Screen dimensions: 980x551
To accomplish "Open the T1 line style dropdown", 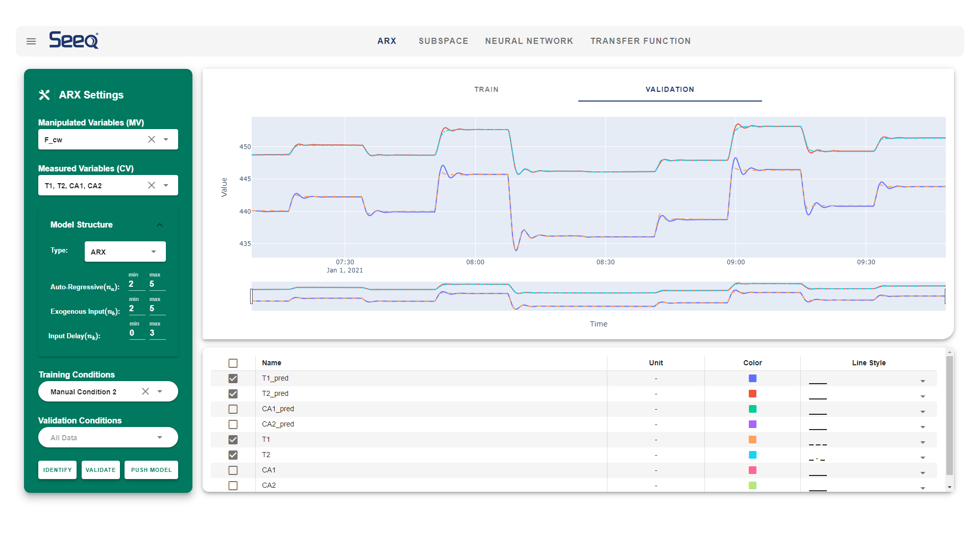I will (922, 442).
